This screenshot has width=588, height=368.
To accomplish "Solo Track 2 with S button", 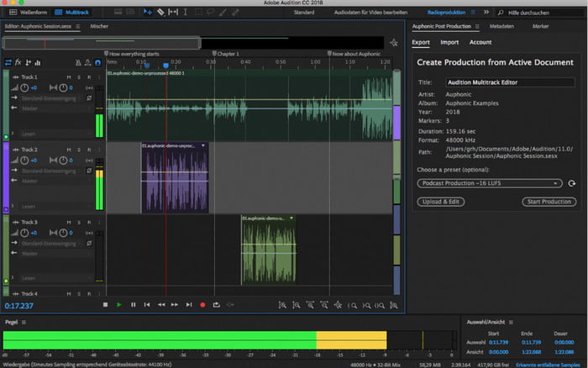I will click(x=79, y=150).
